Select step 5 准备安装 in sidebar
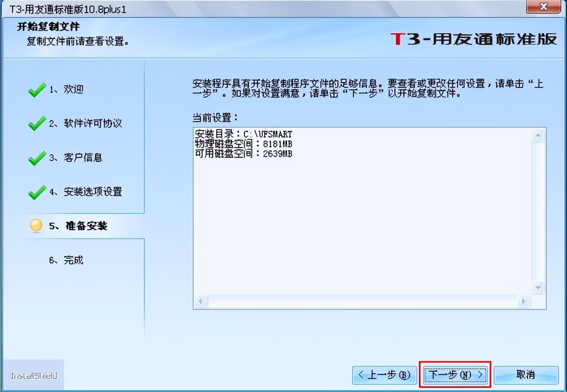This screenshot has height=392, width=567. click(x=79, y=226)
